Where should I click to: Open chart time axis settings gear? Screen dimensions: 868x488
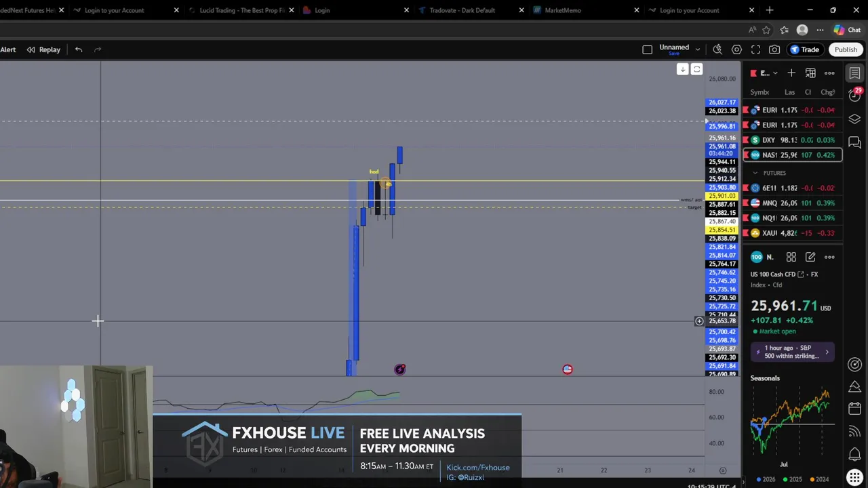point(723,470)
